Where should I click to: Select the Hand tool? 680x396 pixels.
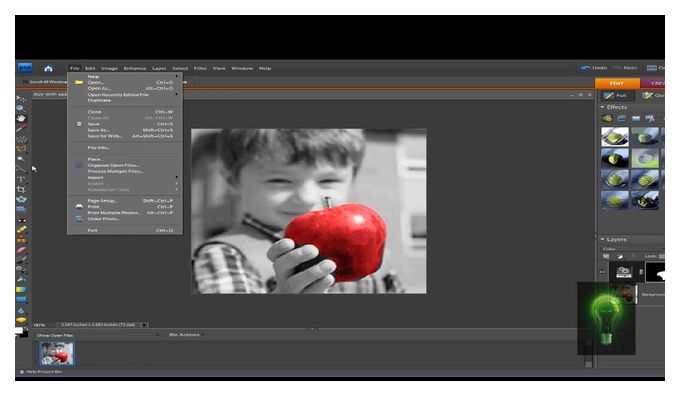[20, 118]
